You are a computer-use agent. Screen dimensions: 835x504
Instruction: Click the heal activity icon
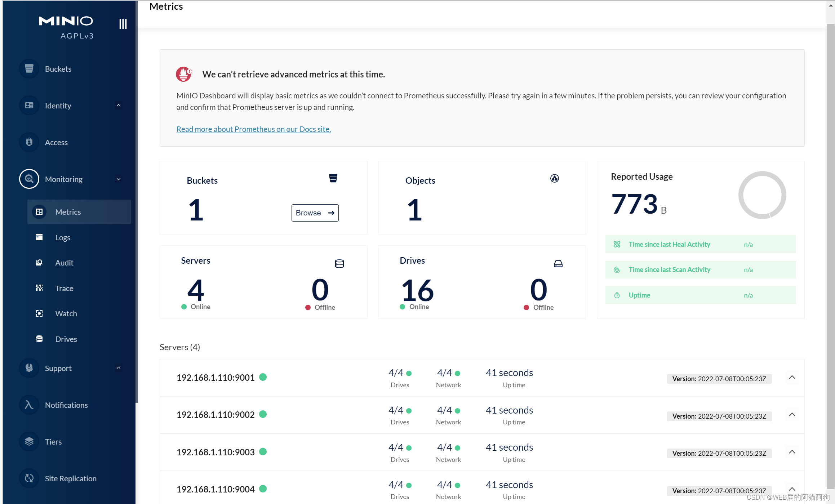[617, 244]
